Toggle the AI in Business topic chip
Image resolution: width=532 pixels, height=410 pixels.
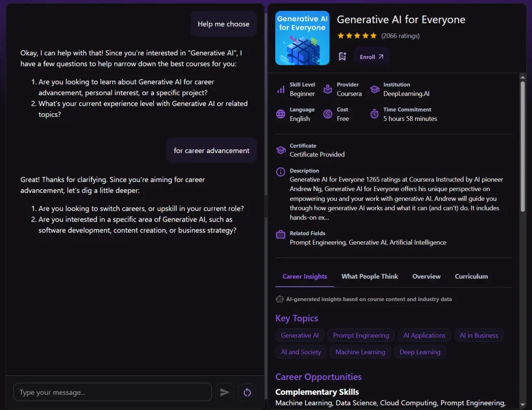click(478, 335)
